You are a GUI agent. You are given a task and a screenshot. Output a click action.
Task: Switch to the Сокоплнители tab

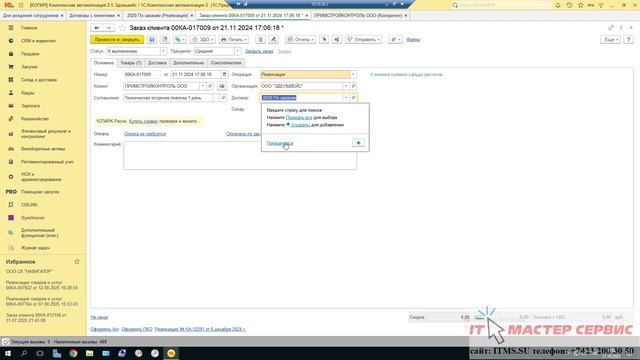pos(226,63)
